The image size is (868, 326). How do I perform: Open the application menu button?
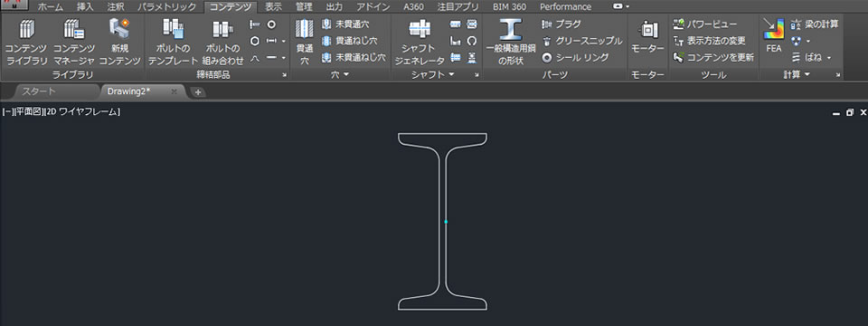click(x=14, y=6)
